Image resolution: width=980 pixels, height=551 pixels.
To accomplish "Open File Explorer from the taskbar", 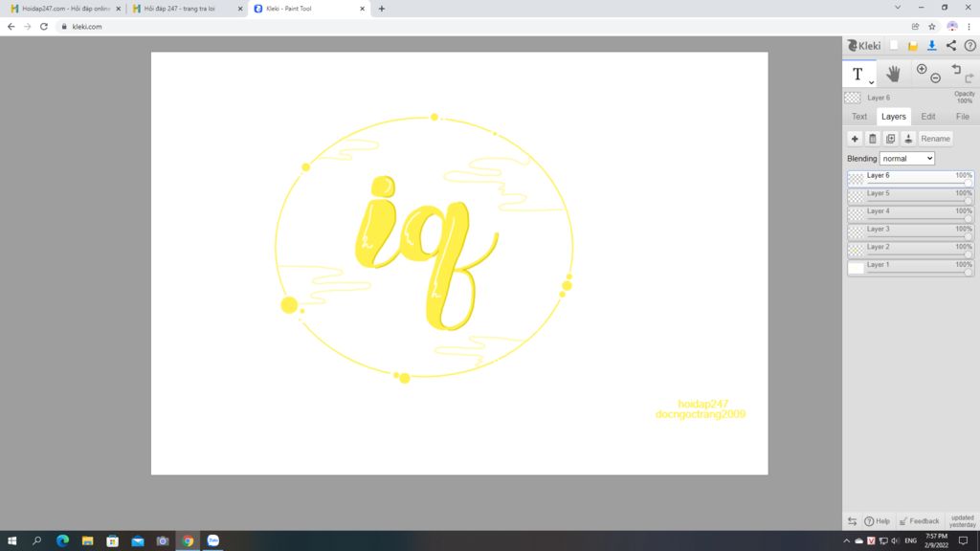I will tap(87, 541).
